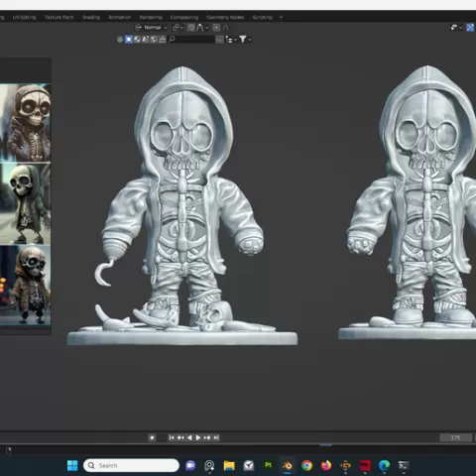Jump to the next keyframe
Image resolution: width=476 pixels, height=476 pixels.
coord(207,437)
